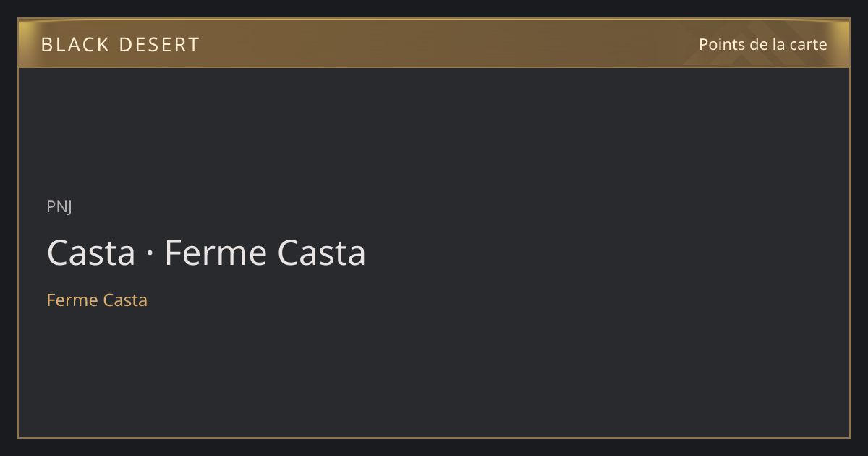The width and height of the screenshot is (868, 456).
Task: Click the word DESERT in the header
Action: pos(158,45)
